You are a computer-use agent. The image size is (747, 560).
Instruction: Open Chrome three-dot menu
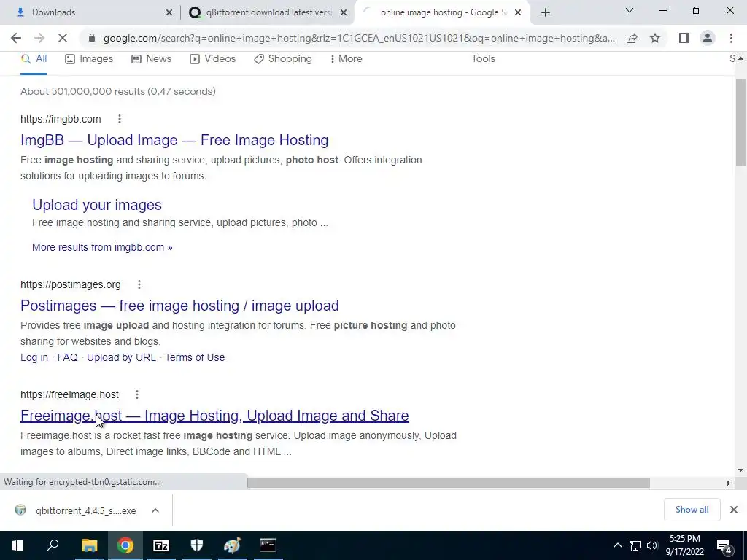[731, 38]
